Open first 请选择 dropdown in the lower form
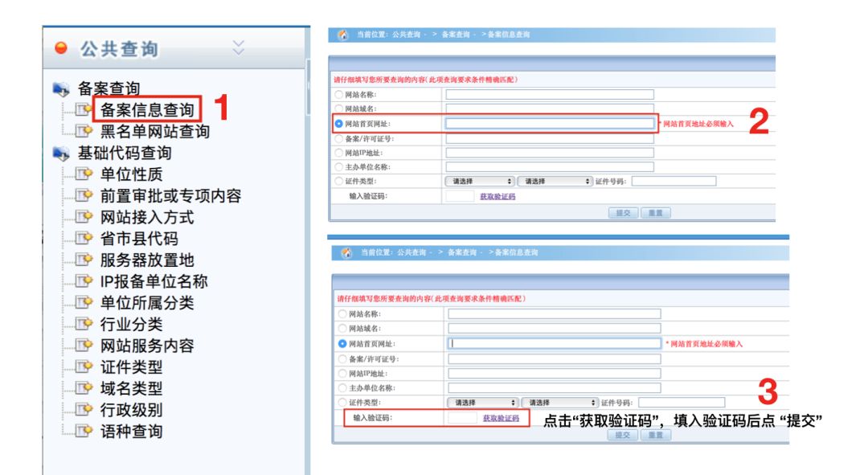 (x=483, y=403)
